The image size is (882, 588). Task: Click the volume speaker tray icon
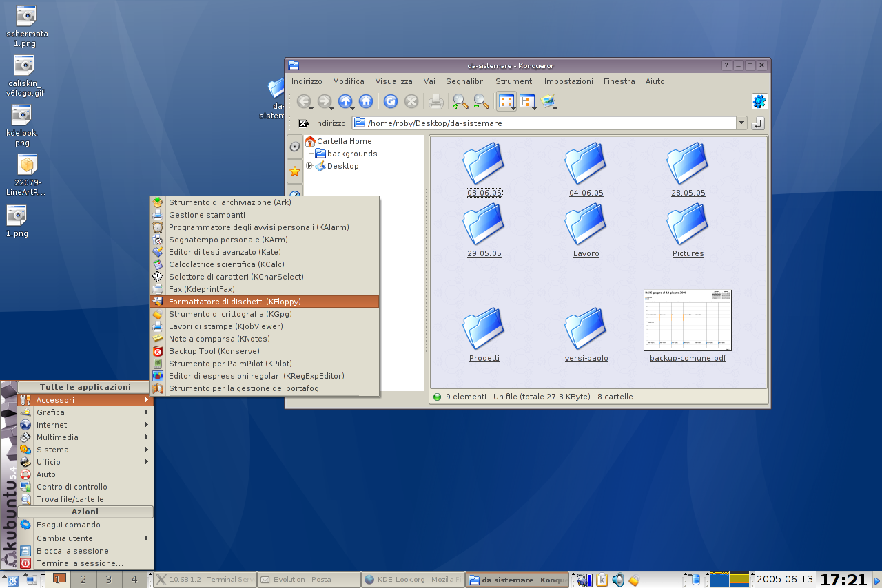(618, 580)
